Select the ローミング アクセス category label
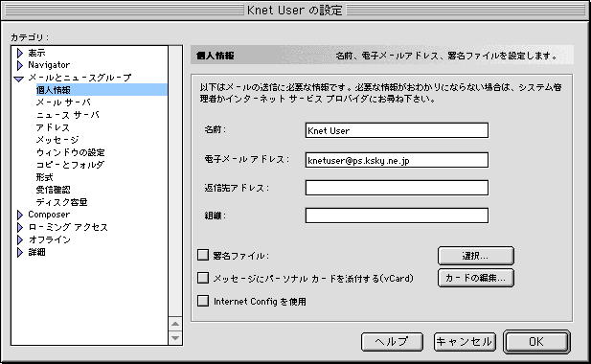Screen dimensions: 591x364 68,227
